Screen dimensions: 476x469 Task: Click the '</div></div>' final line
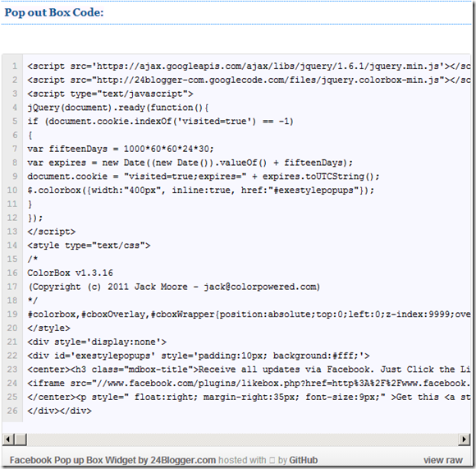(x=59, y=411)
